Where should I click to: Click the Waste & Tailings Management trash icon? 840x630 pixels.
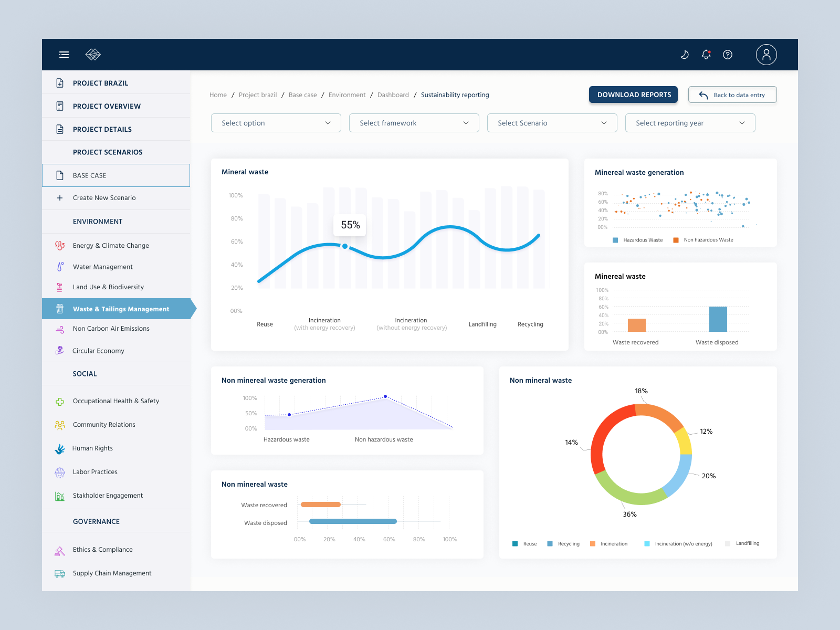pyautogui.click(x=59, y=309)
